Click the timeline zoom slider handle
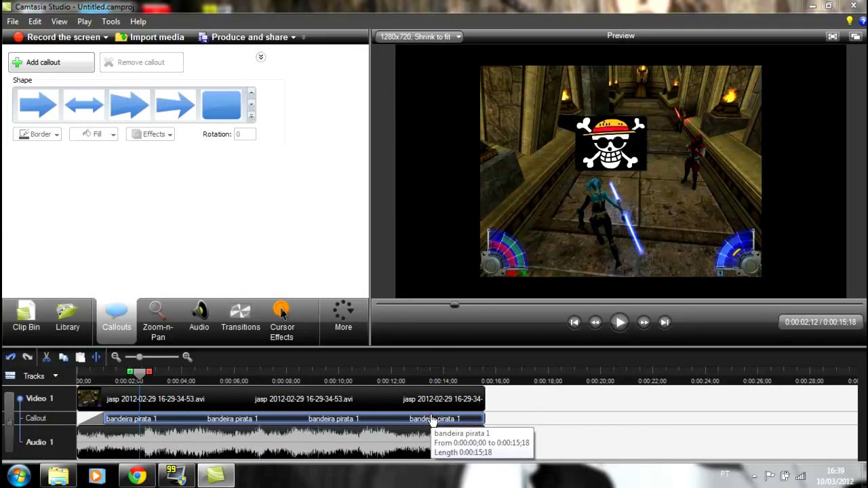This screenshot has height=488, width=868. click(x=139, y=357)
